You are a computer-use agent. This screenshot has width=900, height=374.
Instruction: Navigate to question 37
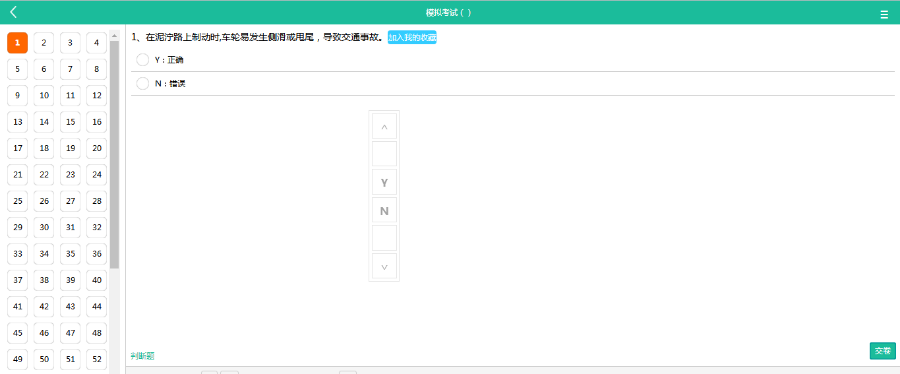point(17,280)
